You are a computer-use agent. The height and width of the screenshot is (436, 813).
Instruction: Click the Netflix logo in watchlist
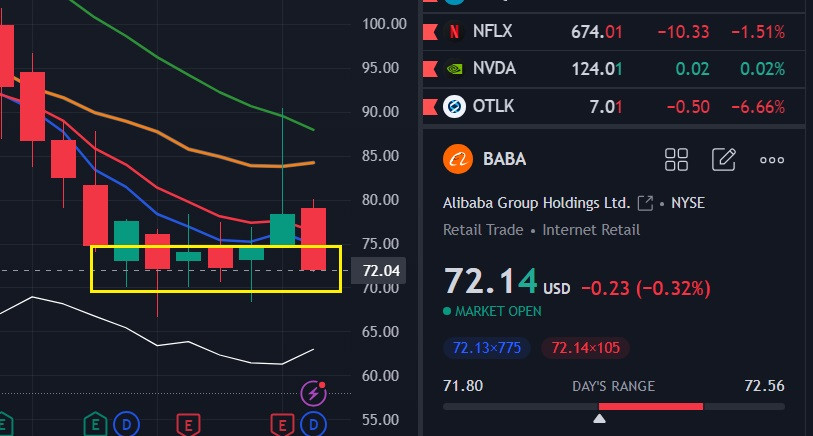454,32
